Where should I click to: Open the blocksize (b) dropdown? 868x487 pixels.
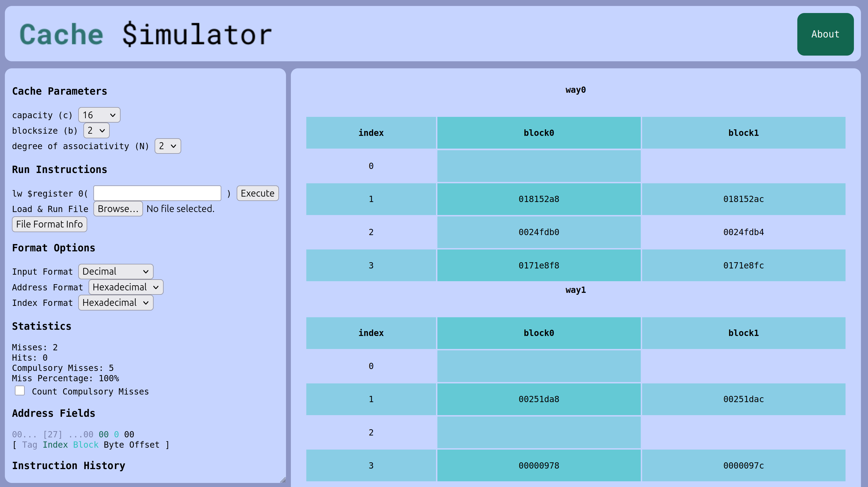[x=96, y=130]
